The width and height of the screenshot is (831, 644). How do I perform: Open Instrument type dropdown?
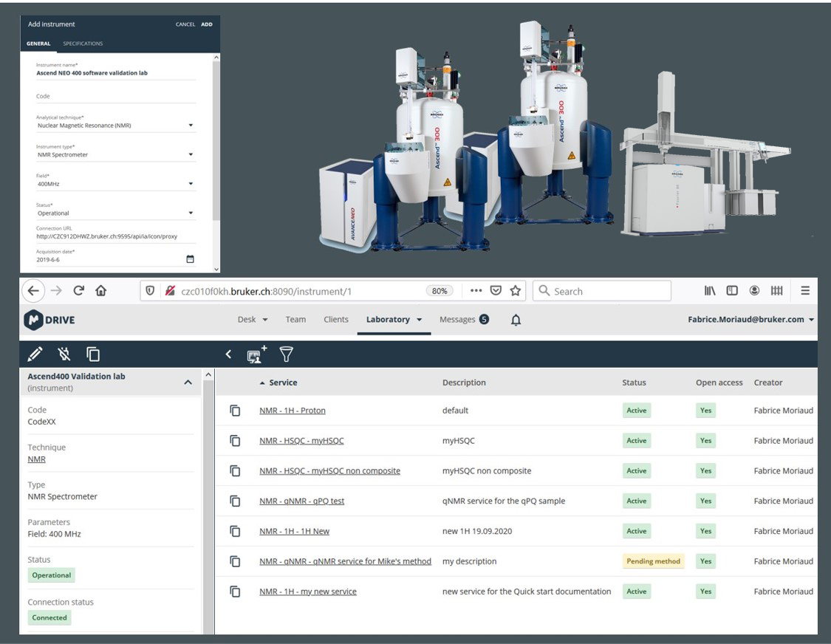pos(115,155)
